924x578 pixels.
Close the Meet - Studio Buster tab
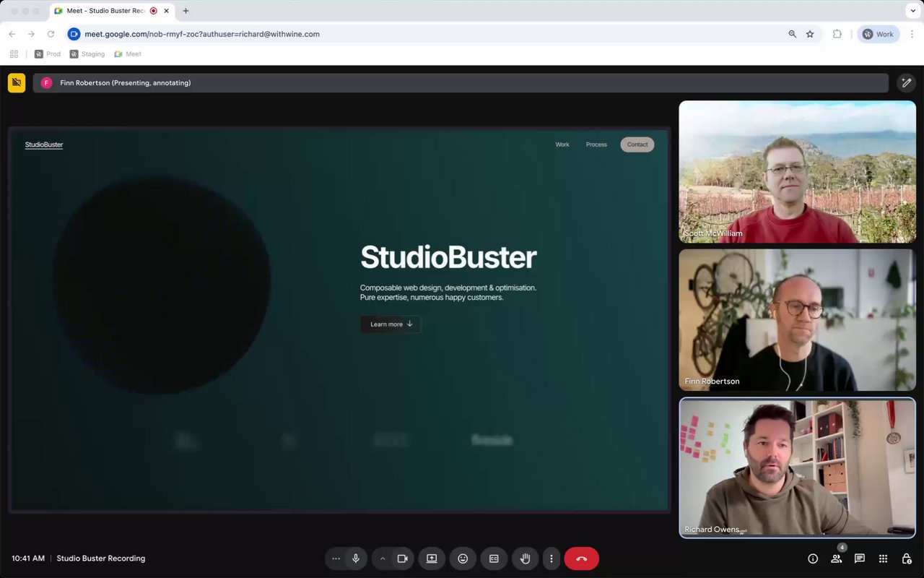[x=166, y=11]
